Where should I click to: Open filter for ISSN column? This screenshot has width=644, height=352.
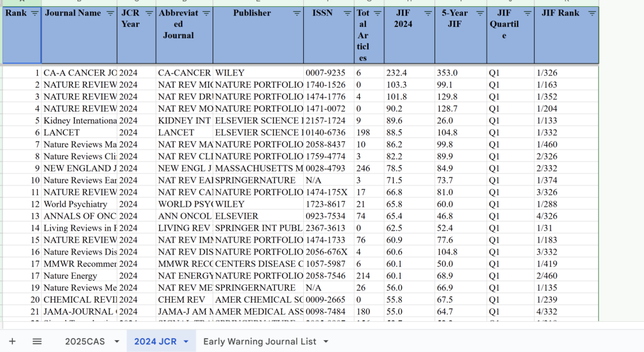pos(347,14)
